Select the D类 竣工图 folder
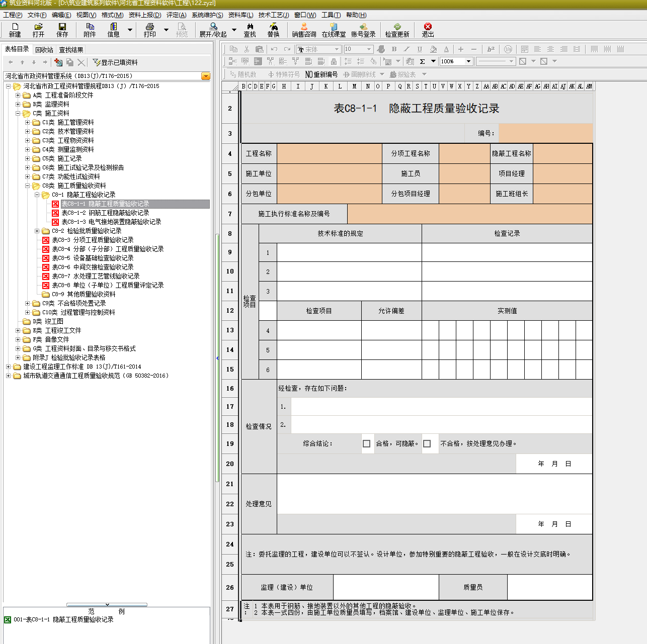Viewport: 647px width, 644px height. click(x=48, y=321)
